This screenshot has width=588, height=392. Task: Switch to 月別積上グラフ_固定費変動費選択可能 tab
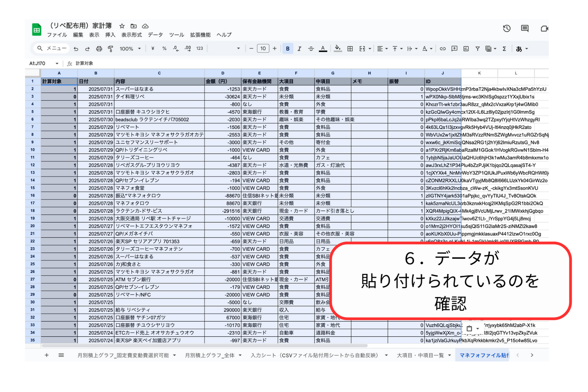[x=123, y=355]
